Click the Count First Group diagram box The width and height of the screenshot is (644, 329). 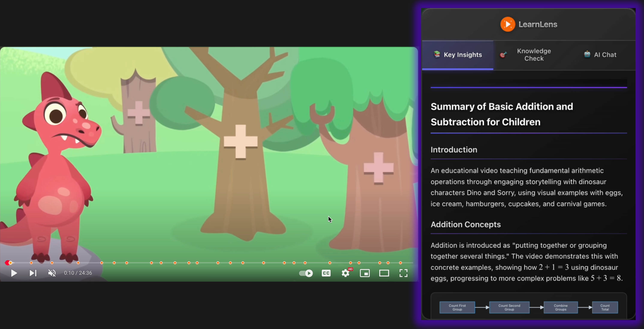tap(457, 308)
